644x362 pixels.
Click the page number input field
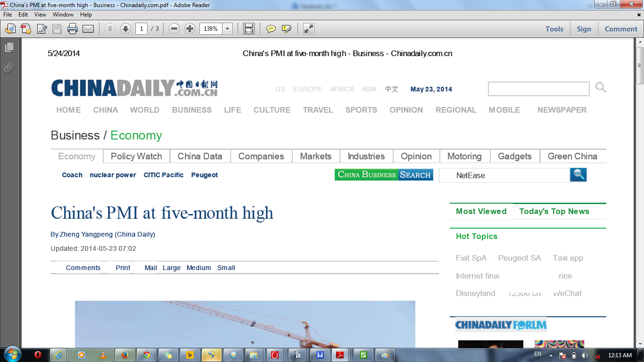point(141,29)
